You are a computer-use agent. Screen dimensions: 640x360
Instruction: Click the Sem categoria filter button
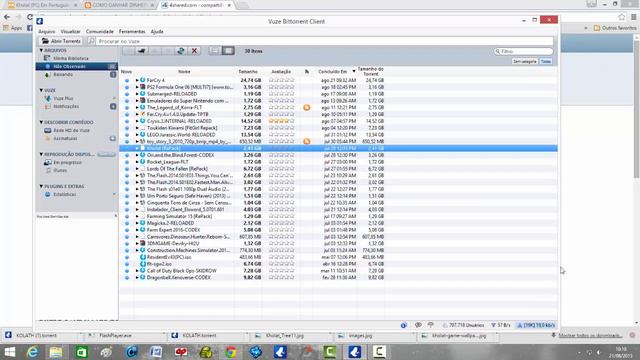524,62
